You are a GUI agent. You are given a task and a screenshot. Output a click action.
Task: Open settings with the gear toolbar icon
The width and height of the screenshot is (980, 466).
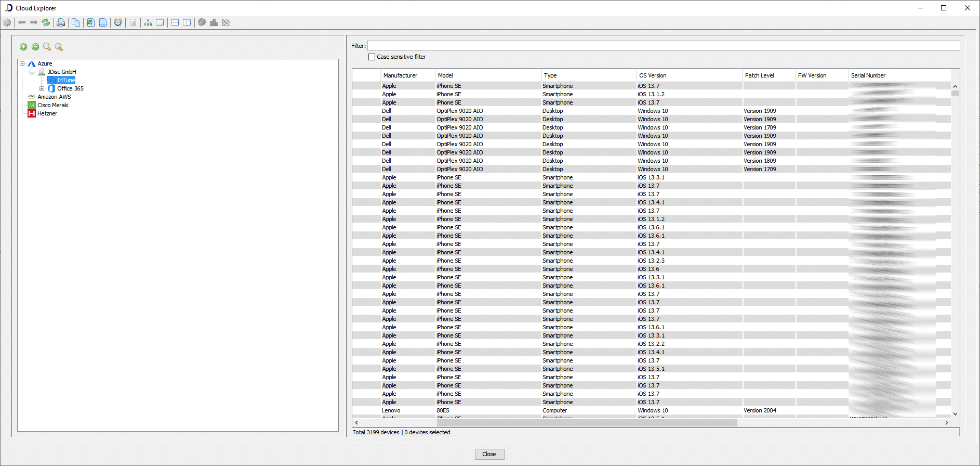7,22
